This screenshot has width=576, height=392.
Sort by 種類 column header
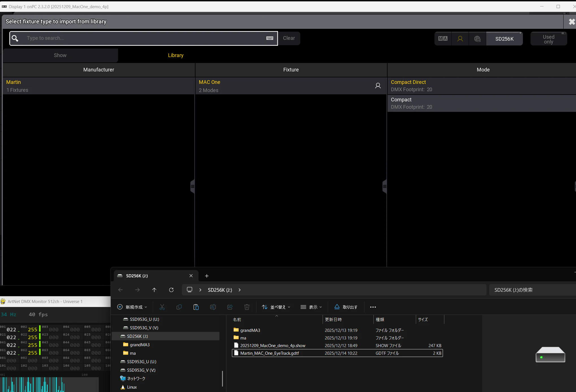[395, 319]
